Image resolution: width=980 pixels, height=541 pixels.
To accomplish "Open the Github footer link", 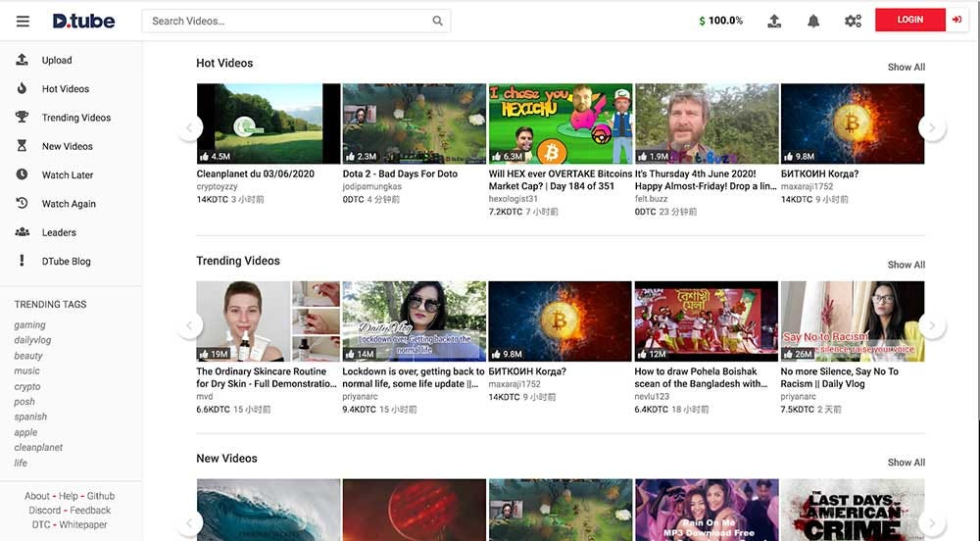I will pyautogui.click(x=101, y=495).
